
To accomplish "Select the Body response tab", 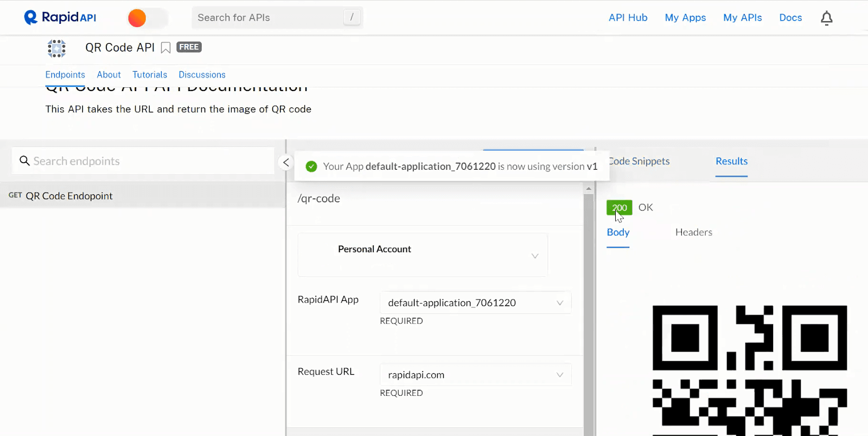I will [x=618, y=232].
